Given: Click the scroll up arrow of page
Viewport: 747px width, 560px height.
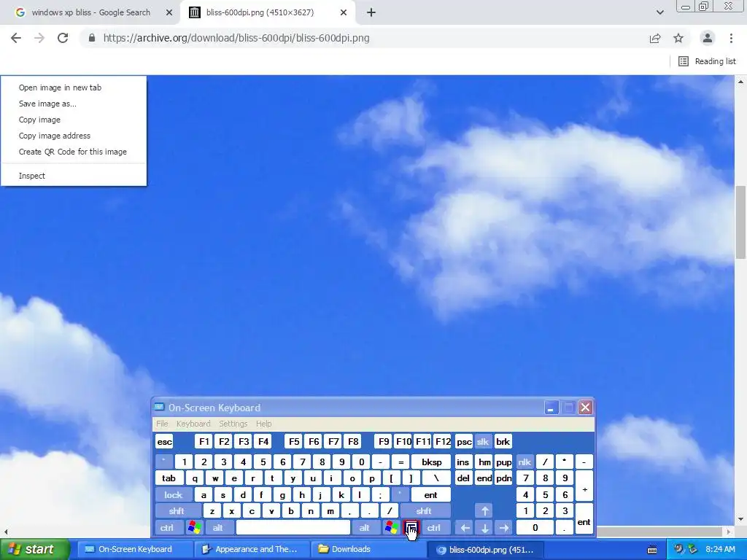Looking at the screenshot, I should point(740,82).
